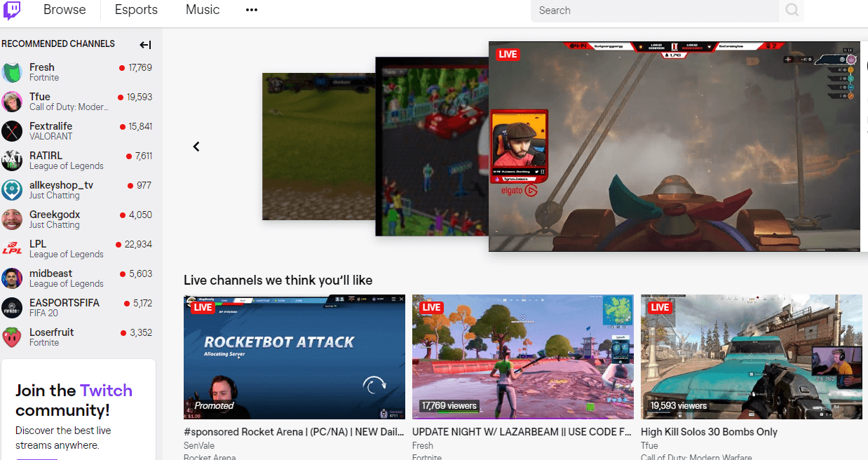868x460 pixels.
Task: Open Loserfruit channel name link
Action: 52,332
